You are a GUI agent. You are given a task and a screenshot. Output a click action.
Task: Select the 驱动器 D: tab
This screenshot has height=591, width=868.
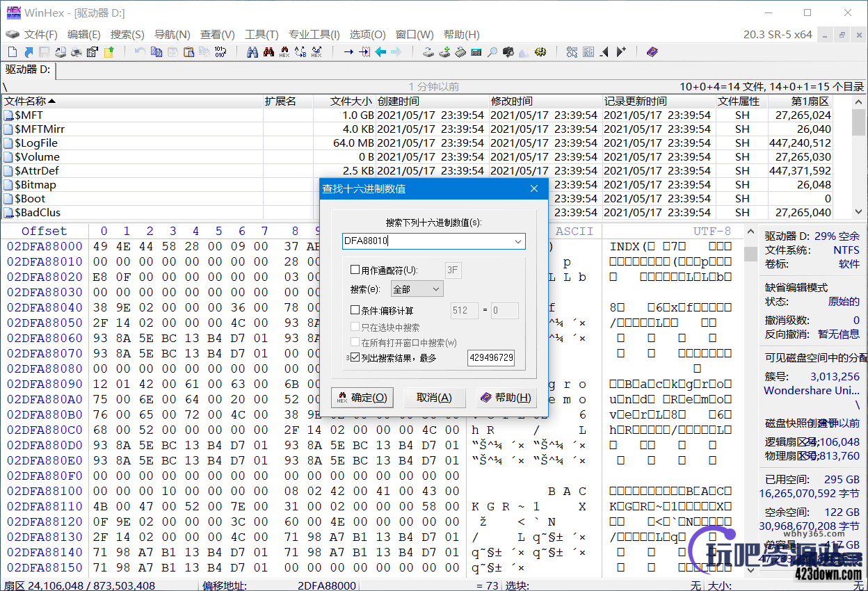point(29,70)
